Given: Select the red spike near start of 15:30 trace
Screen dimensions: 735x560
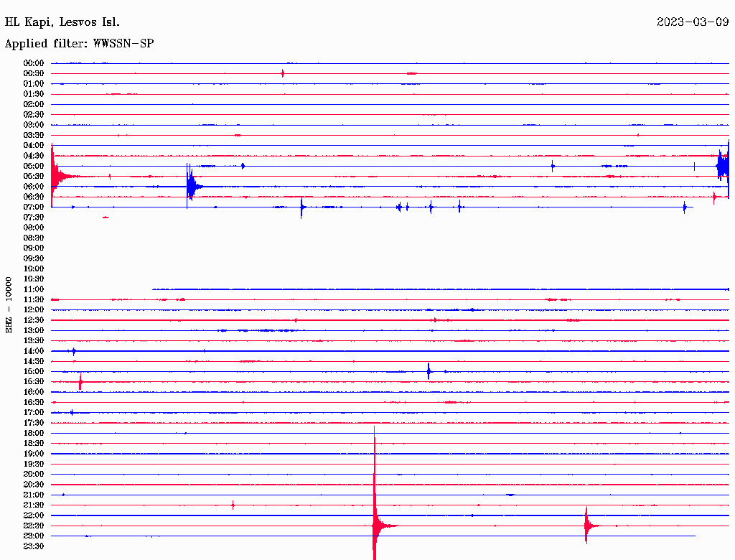Looking at the screenshot, I should click(x=80, y=382).
